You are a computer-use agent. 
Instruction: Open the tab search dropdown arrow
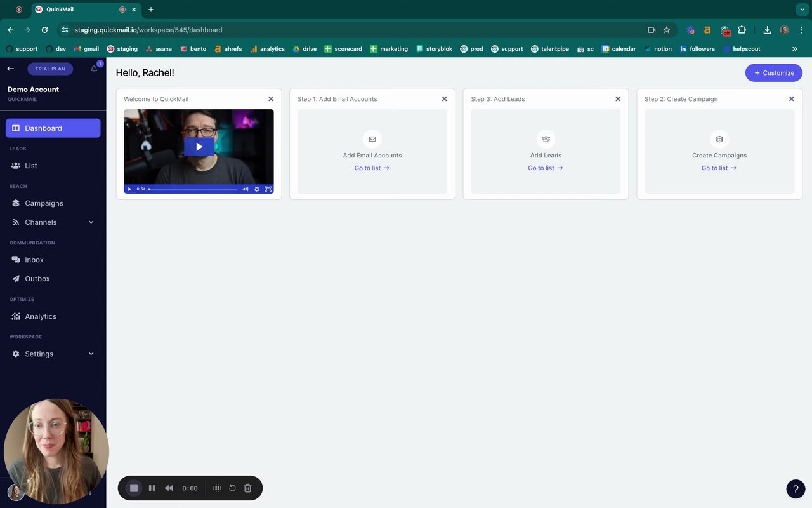(x=802, y=10)
